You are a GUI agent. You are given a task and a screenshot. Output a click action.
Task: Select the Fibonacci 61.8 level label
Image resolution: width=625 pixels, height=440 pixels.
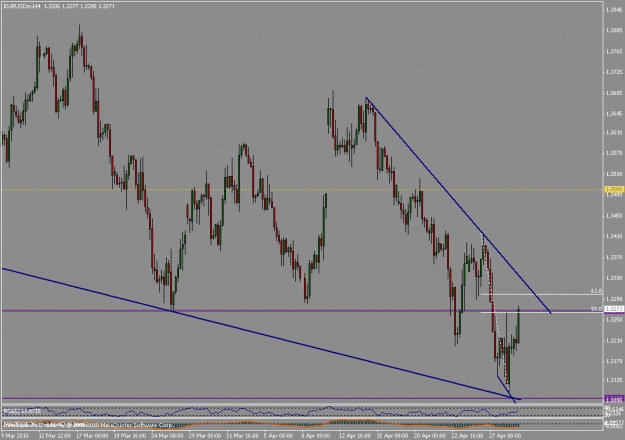pos(596,291)
